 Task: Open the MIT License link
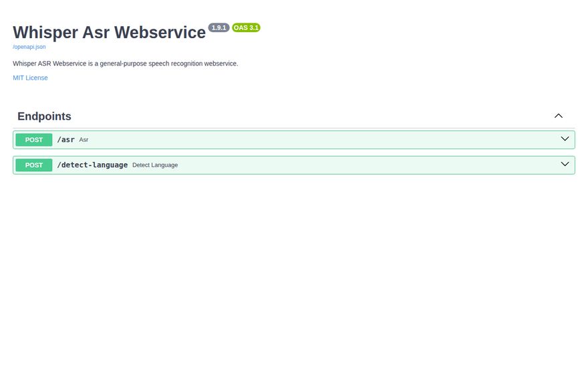(30, 78)
